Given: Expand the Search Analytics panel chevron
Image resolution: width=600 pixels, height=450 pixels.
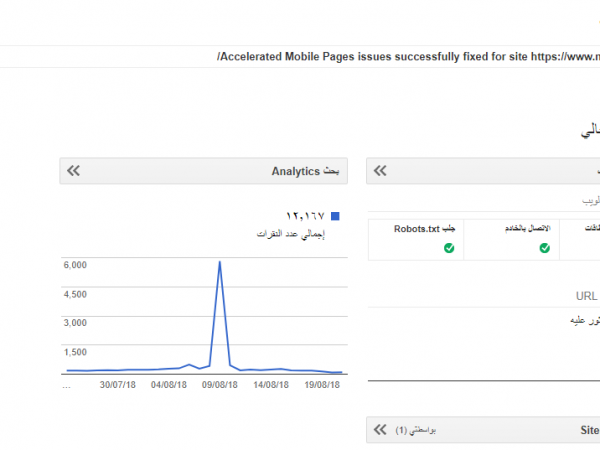Looking at the screenshot, I should 73,171.
